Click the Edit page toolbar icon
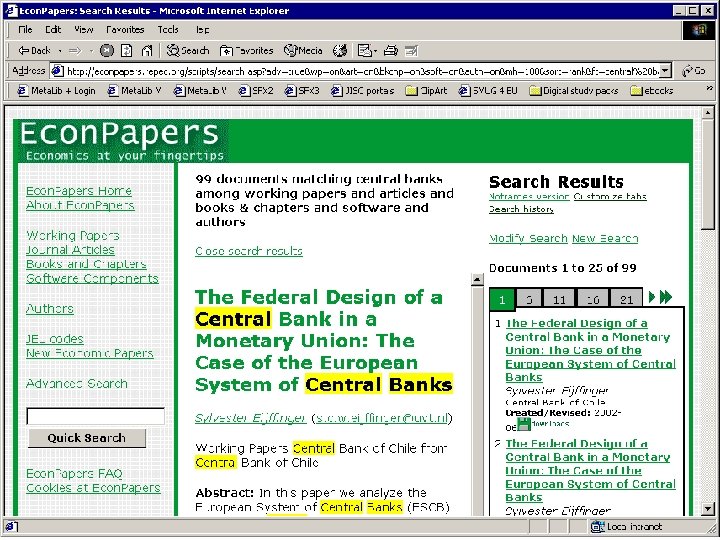 (411, 51)
